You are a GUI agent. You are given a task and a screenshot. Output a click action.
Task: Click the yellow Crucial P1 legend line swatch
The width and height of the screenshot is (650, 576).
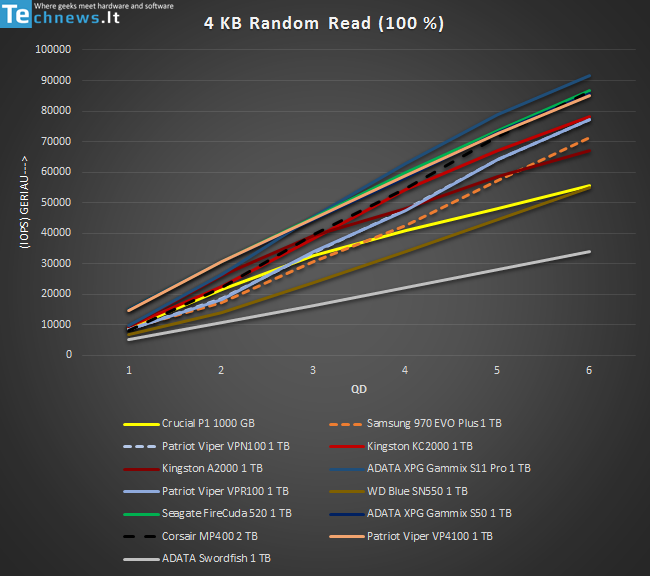tap(141, 424)
